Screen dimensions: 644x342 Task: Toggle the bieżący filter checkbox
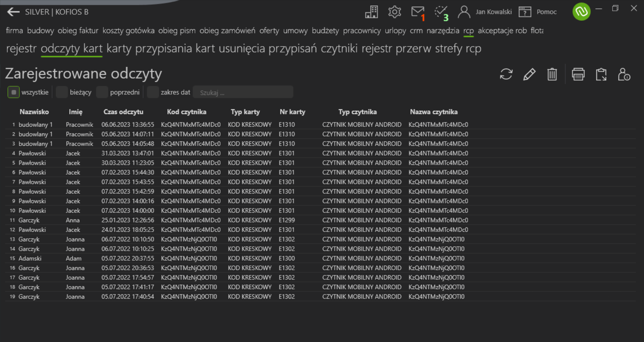62,92
